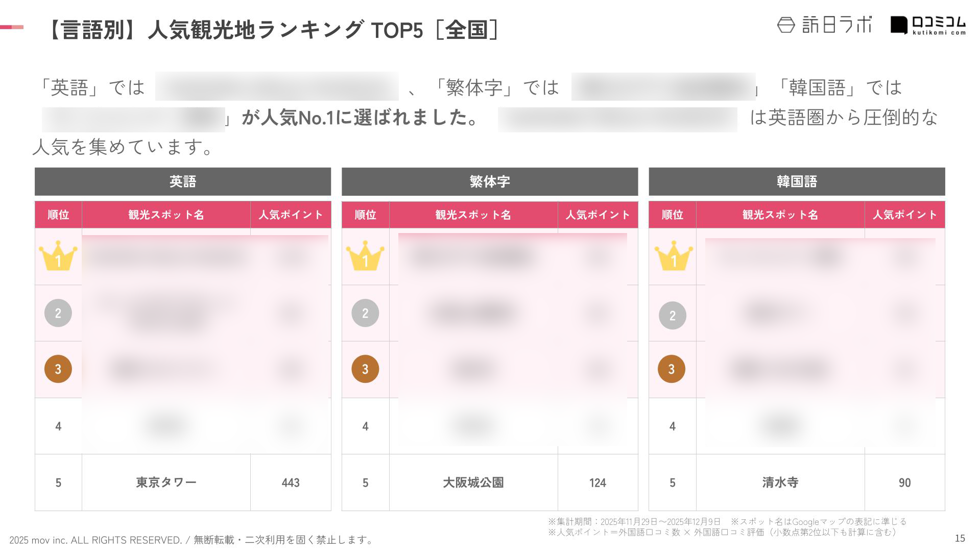Viewport: 980px width, 552px height.
Task: Select the 繁体字 table header
Action: (490, 181)
